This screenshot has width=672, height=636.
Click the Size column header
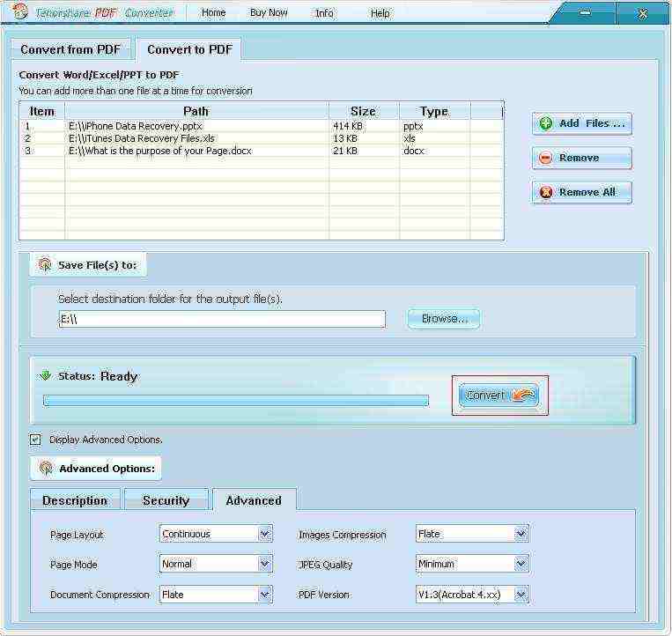[364, 111]
